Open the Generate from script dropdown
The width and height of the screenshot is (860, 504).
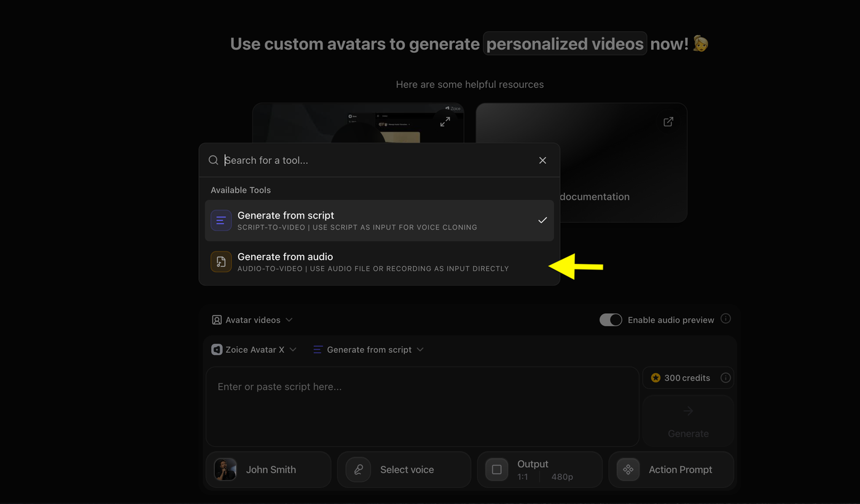369,349
